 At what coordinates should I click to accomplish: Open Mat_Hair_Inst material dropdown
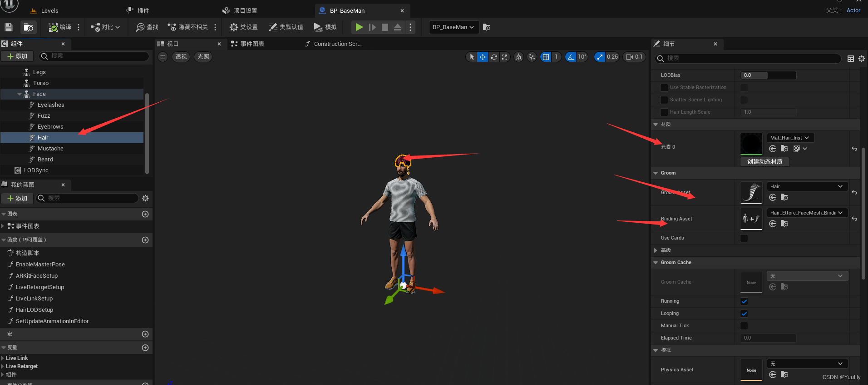click(790, 138)
